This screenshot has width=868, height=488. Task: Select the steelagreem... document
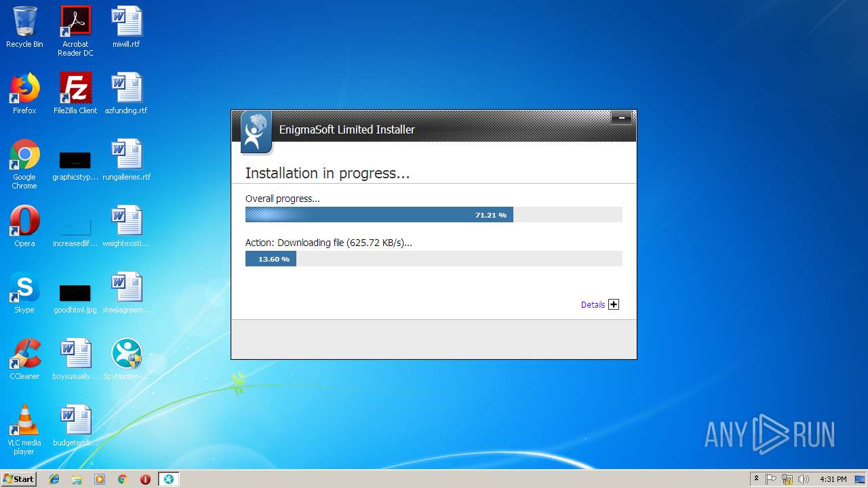[x=126, y=293]
